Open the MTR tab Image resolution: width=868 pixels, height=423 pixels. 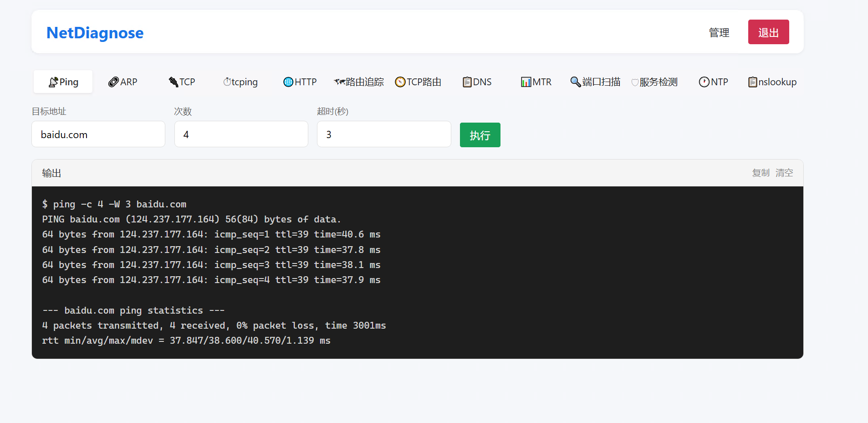pyautogui.click(x=536, y=82)
